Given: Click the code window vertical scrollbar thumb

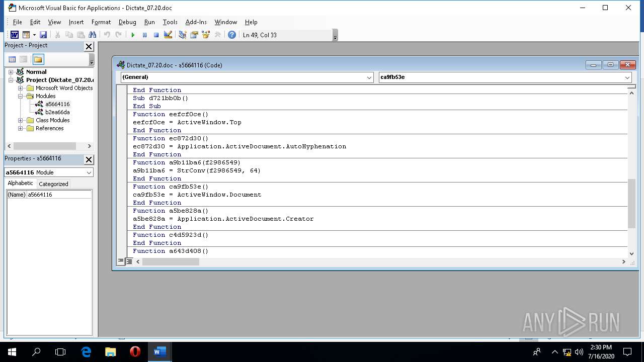Looking at the screenshot, I should (x=632, y=203).
